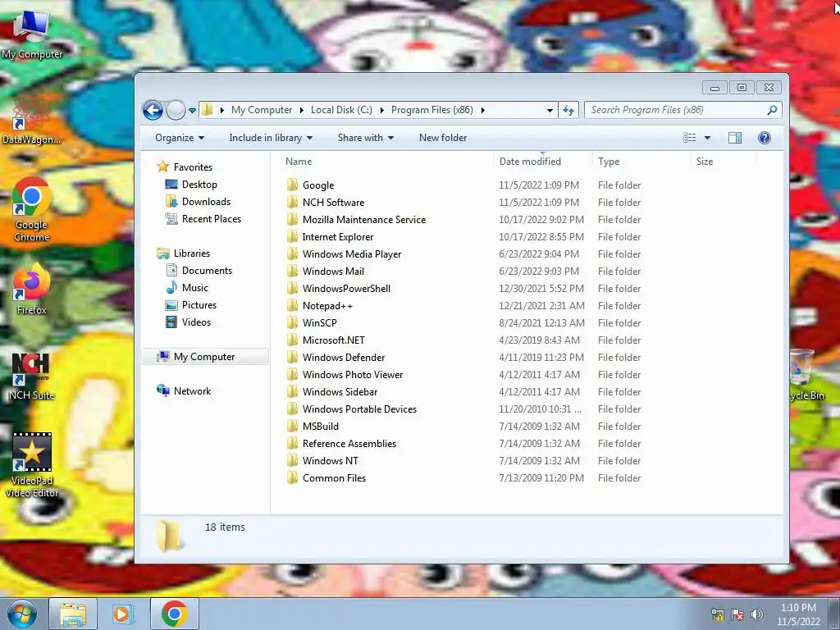Sort by the Type column header

[x=609, y=162]
